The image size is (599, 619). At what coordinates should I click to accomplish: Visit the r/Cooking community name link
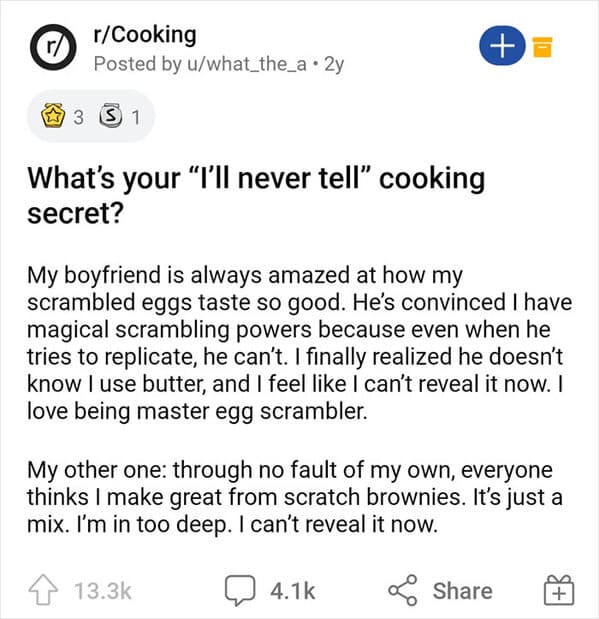click(145, 35)
